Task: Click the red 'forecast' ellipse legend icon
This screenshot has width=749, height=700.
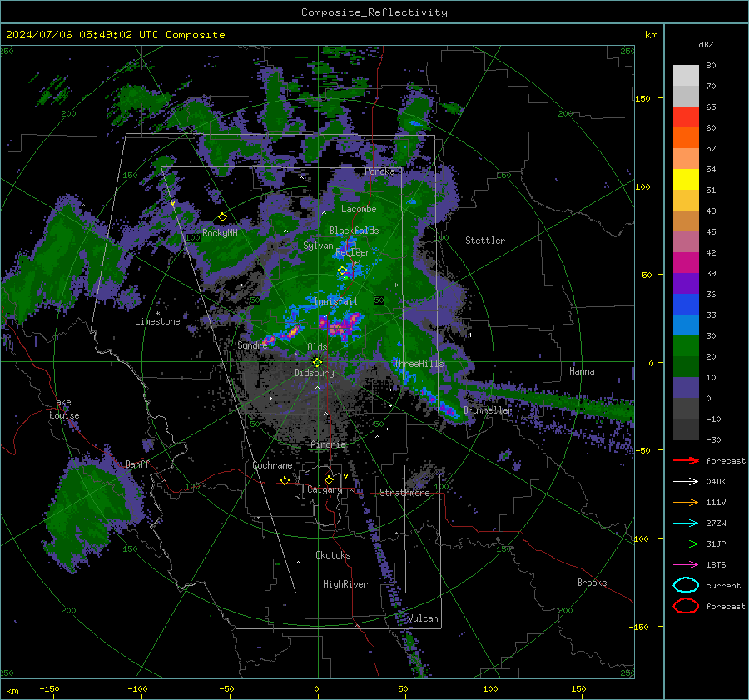Action: [x=686, y=606]
